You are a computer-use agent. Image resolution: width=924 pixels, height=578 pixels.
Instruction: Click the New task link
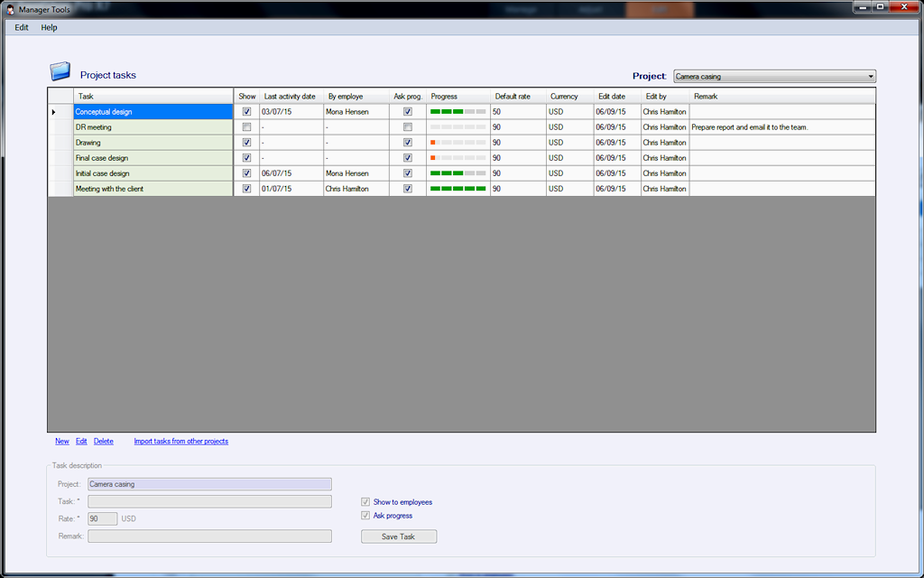click(x=61, y=442)
